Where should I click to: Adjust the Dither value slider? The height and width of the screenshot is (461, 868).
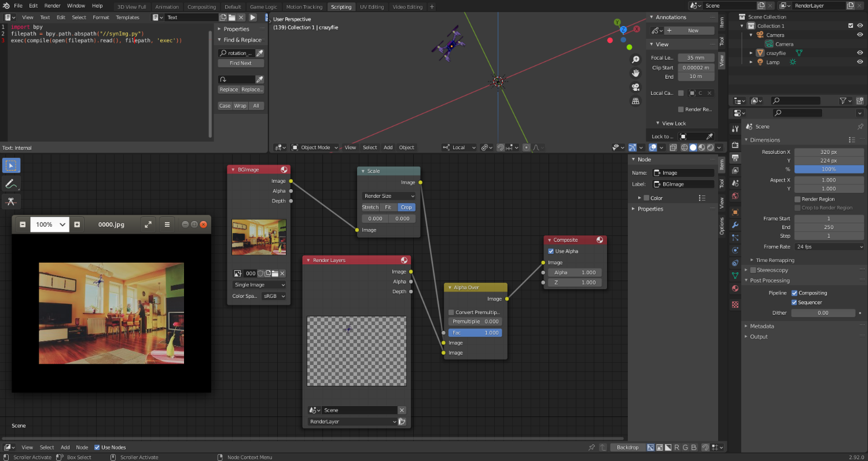(823, 313)
